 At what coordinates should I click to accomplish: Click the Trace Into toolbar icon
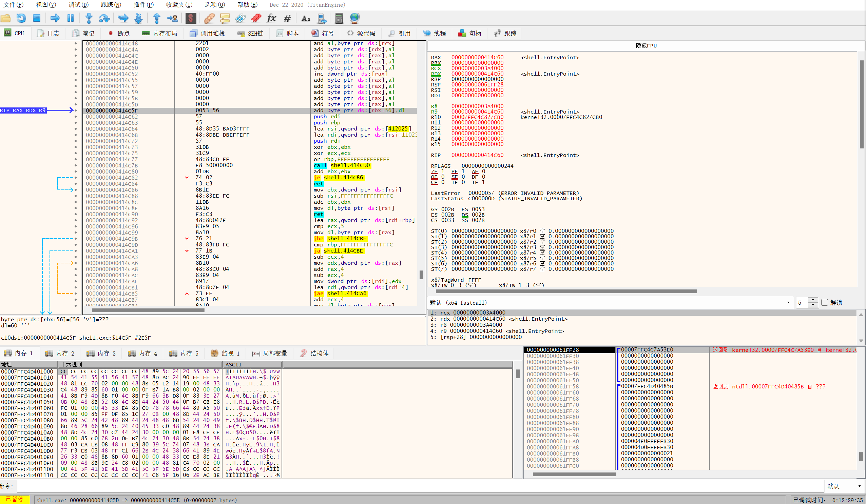click(x=123, y=18)
